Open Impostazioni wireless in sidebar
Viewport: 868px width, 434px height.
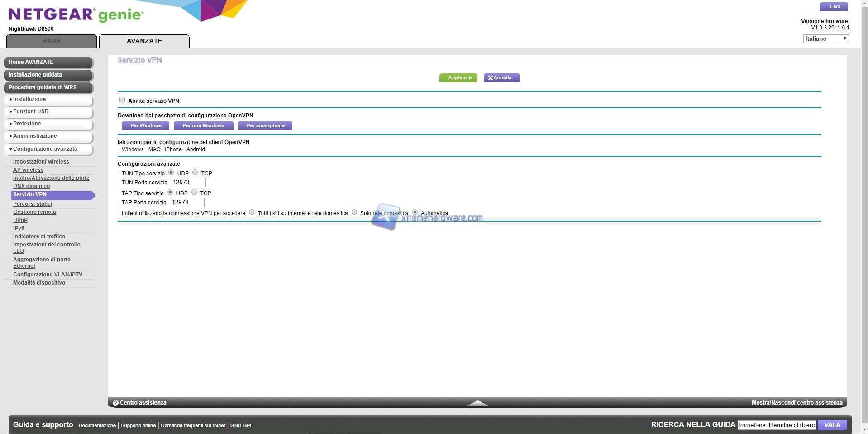click(x=41, y=162)
